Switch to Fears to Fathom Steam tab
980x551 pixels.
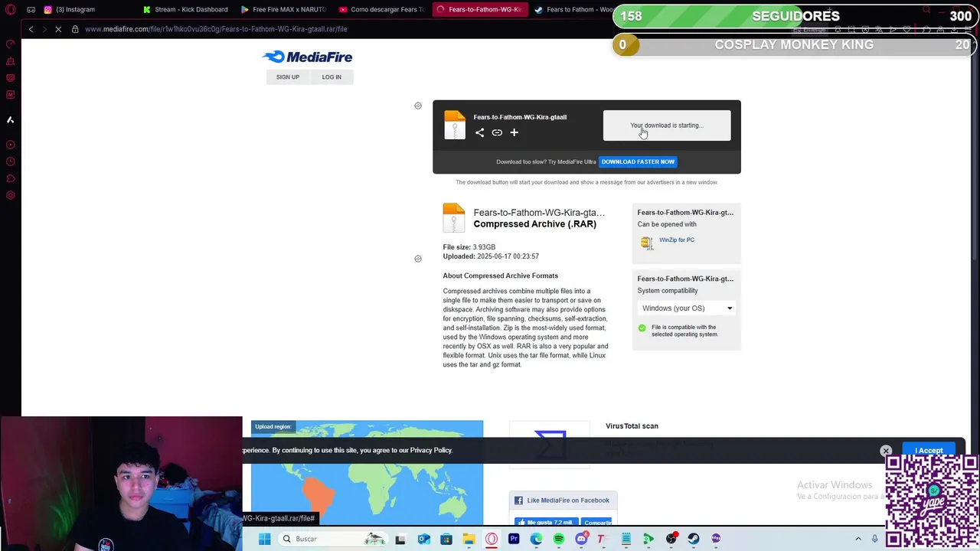coord(574,9)
